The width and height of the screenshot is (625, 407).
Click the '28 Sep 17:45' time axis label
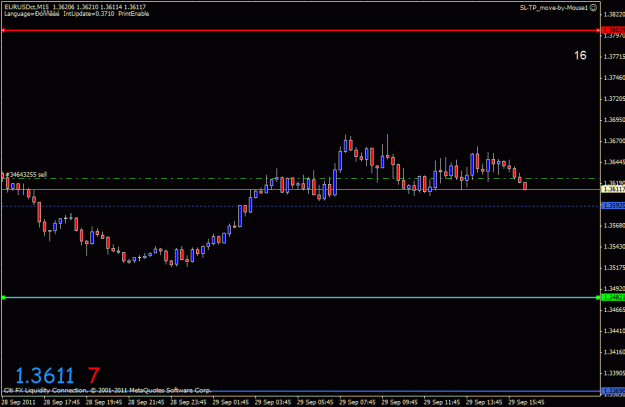61,402
